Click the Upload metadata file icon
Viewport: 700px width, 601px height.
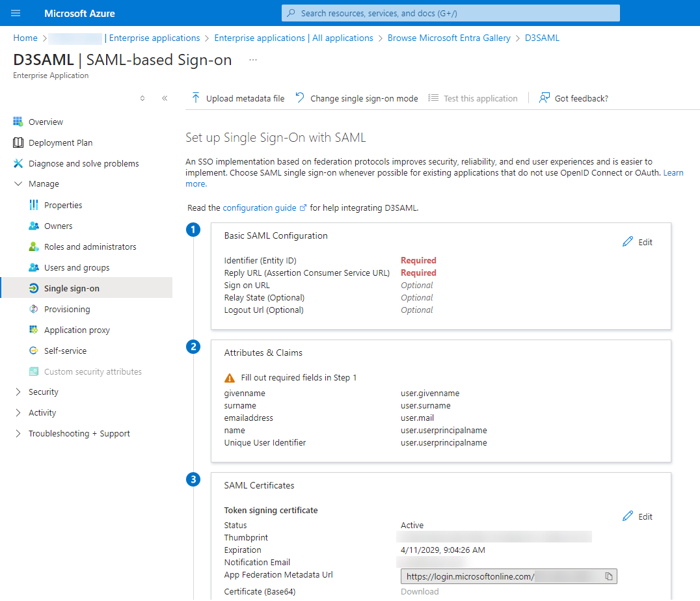196,98
